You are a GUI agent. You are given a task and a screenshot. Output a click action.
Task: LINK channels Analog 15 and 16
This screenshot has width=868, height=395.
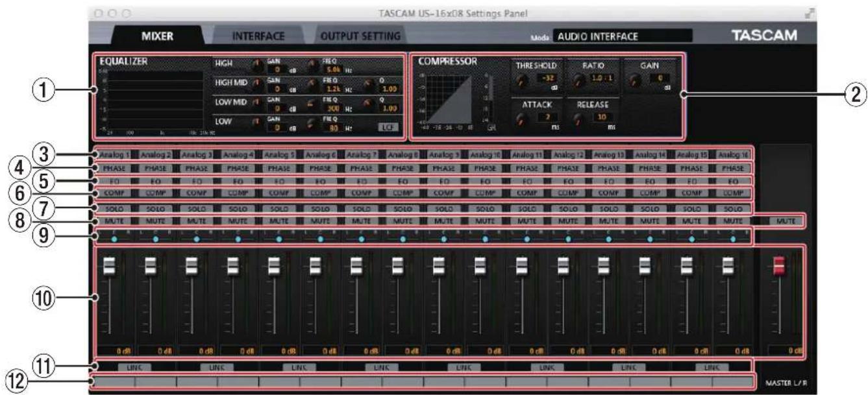tap(712, 367)
